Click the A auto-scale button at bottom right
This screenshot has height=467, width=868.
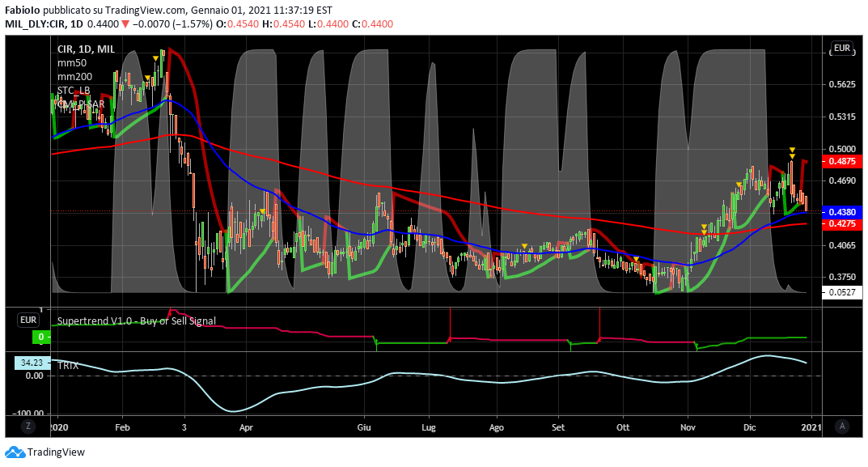point(842,426)
